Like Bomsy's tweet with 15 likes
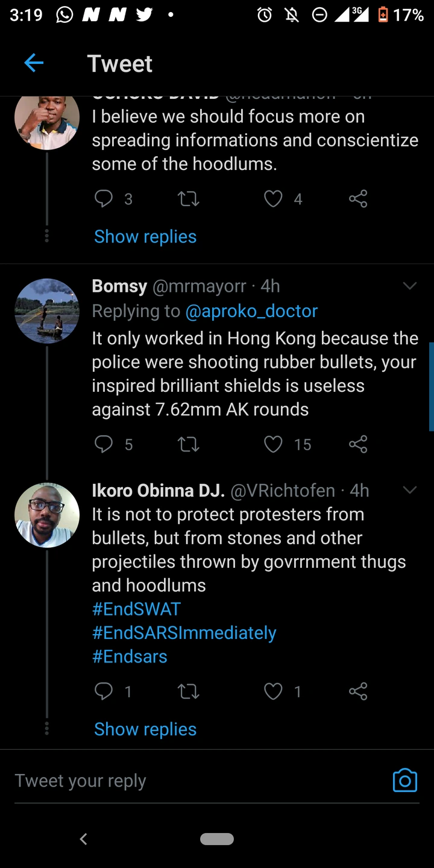Screen dimensions: 434x868 pyautogui.click(x=274, y=444)
